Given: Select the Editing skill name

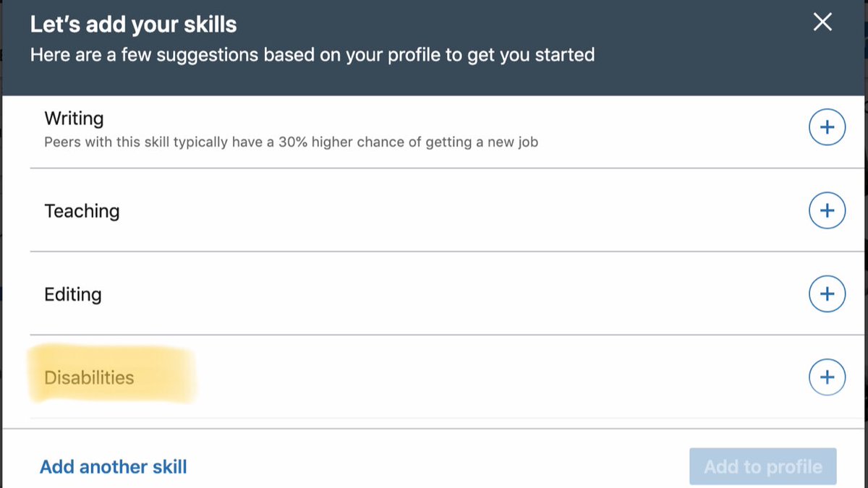Looking at the screenshot, I should pyautogui.click(x=73, y=294).
